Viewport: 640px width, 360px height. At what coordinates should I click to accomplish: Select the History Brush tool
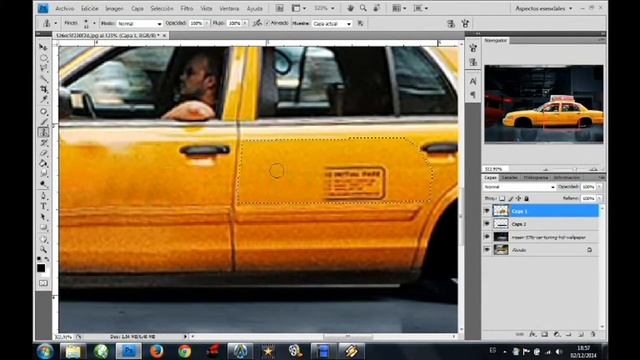(x=43, y=143)
